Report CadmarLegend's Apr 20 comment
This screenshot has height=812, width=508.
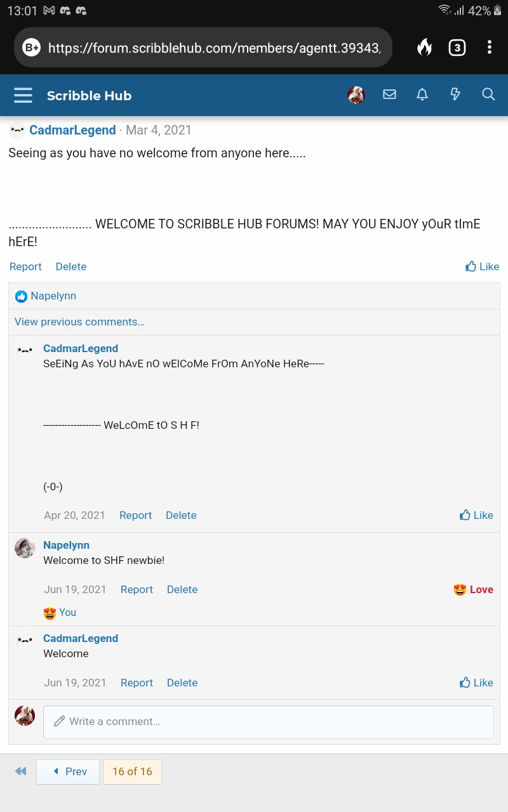tap(135, 515)
